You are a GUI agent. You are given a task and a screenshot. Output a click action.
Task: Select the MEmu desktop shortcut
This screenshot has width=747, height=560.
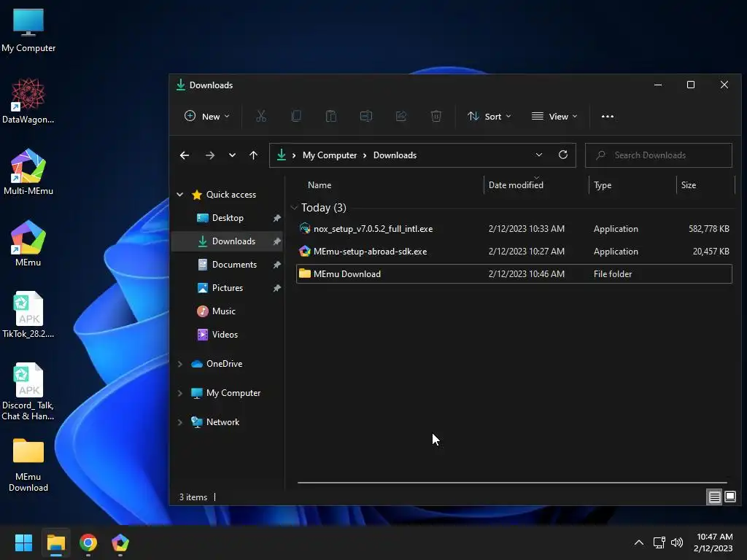[28, 244]
